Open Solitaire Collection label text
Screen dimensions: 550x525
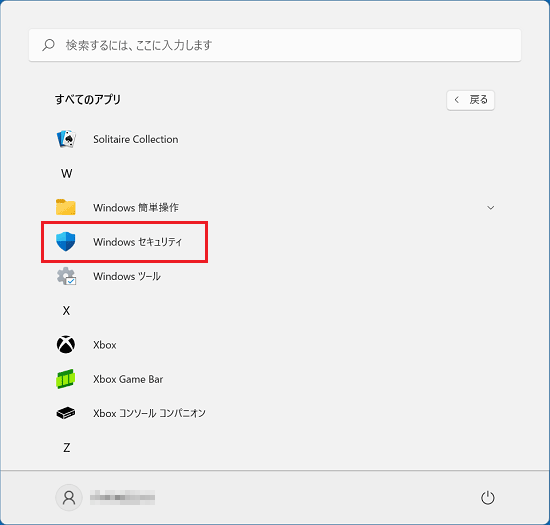[x=135, y=139]
